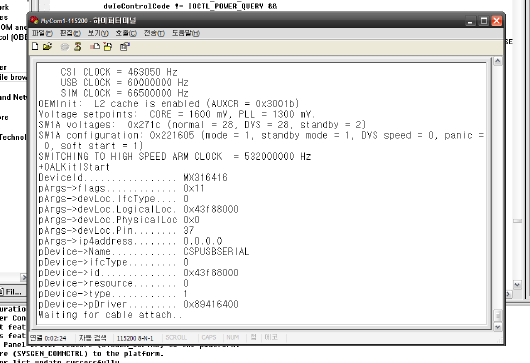Screen dimensions: 530x363
Task: Click the NUM indicator in status bar
Action: coord(233,337)
